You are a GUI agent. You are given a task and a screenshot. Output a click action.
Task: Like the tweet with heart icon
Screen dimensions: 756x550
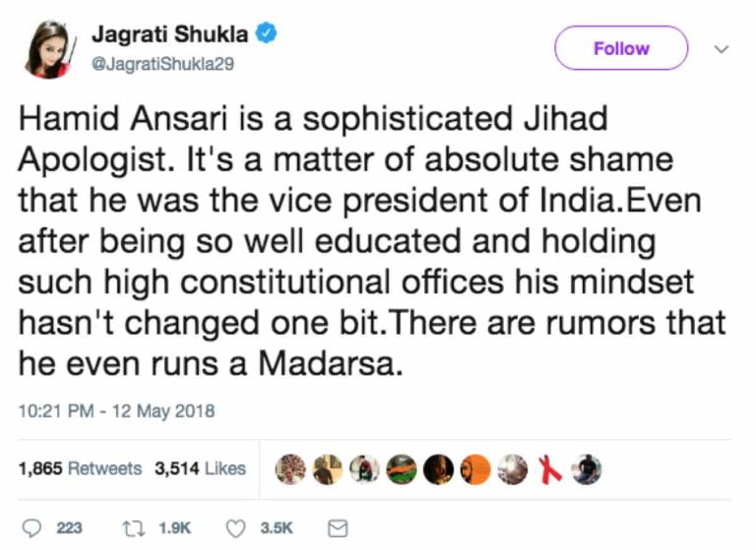click(x=236, y=528)
